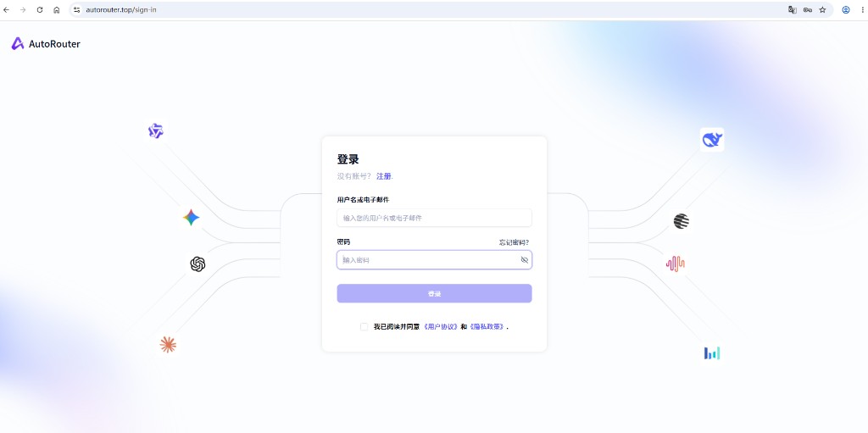Image resolution: width=868 pixels, height=433 pixels.
Task: Reload the page
Action: [40, 10]
